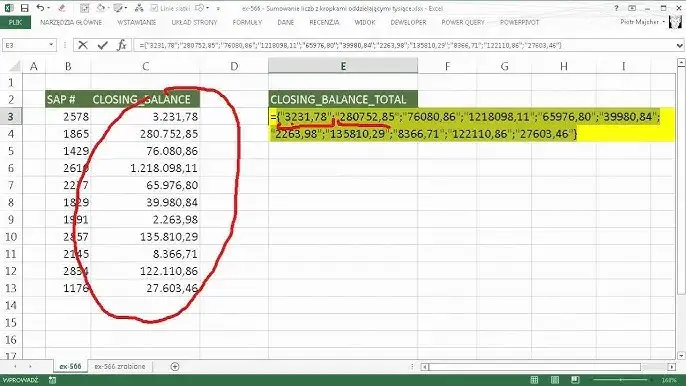Viewport: 686px width, 386px height.
Task: Switch to ex-566 zrobione sheet
Action: [x=120, y=367]
